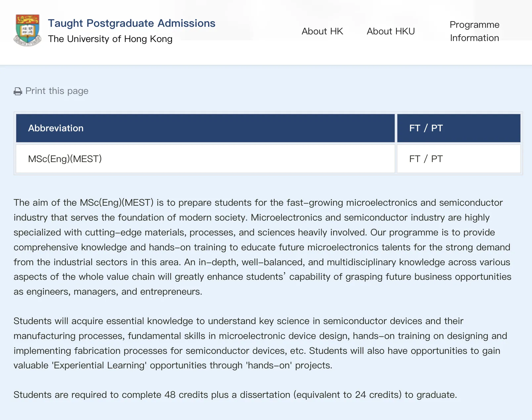Screen dimensions: 532x420
Task: Open the Taught Postgraduate Admissions title link
Action: pos(131,23)
